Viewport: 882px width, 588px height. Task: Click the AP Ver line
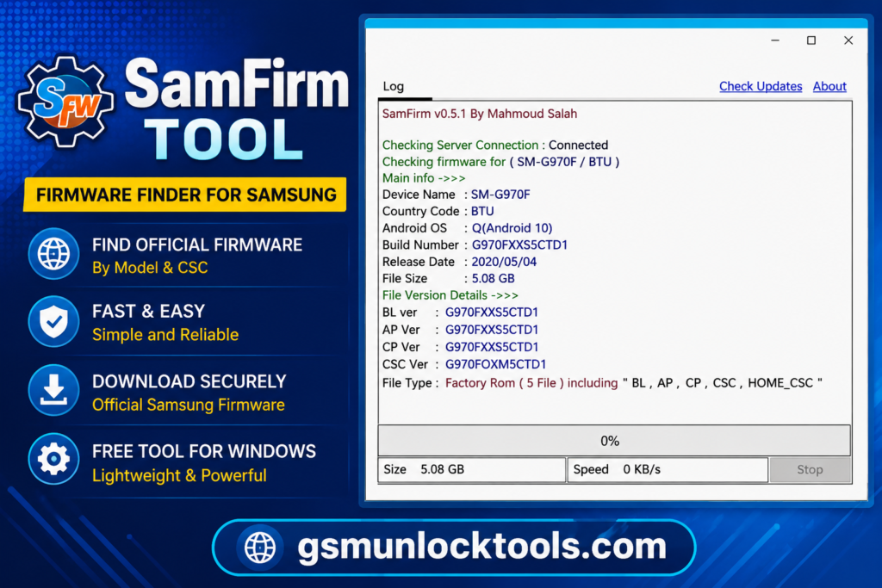click(x=460, y=330)
